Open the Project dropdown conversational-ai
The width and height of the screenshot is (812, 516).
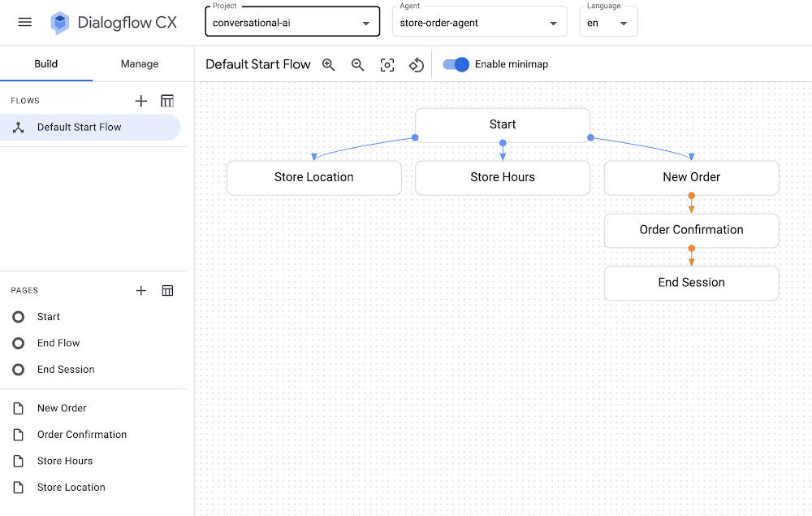292,22
